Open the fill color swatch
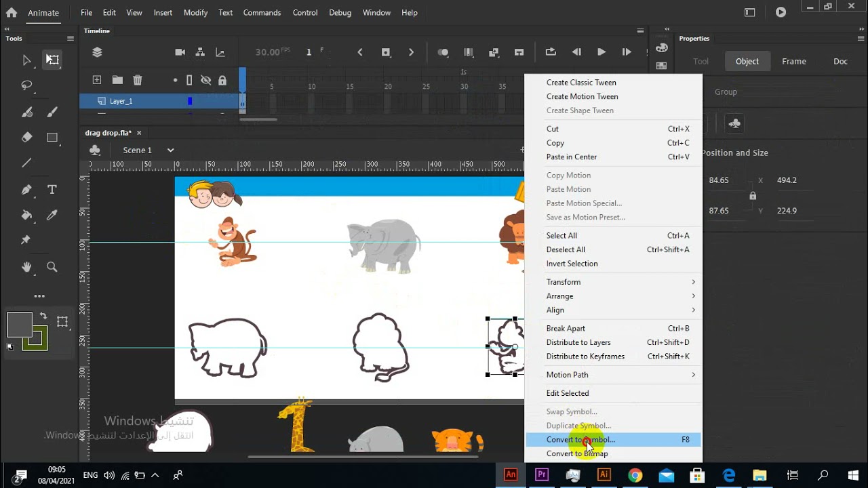The image size is (868, 488). coord(20,325)
